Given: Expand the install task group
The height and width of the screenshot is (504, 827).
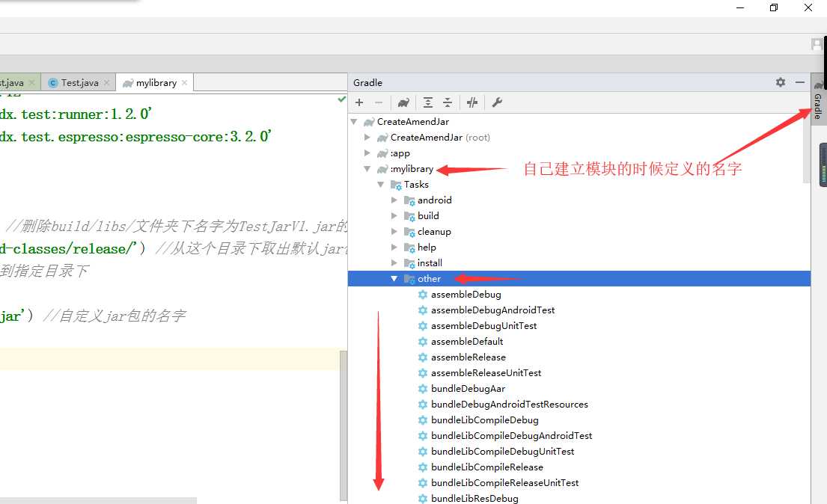Looking at the screenshot, I should pyautogui.click(x=394, y=263).
